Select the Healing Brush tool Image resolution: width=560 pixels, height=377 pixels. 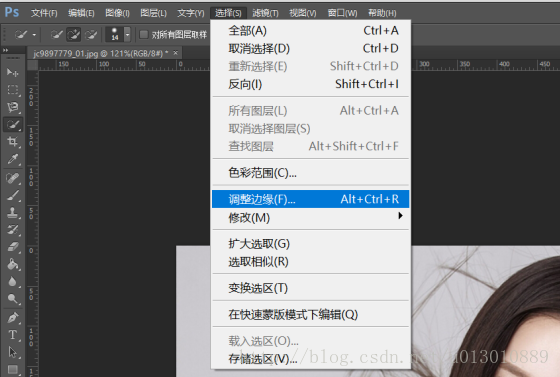(13, 178)
